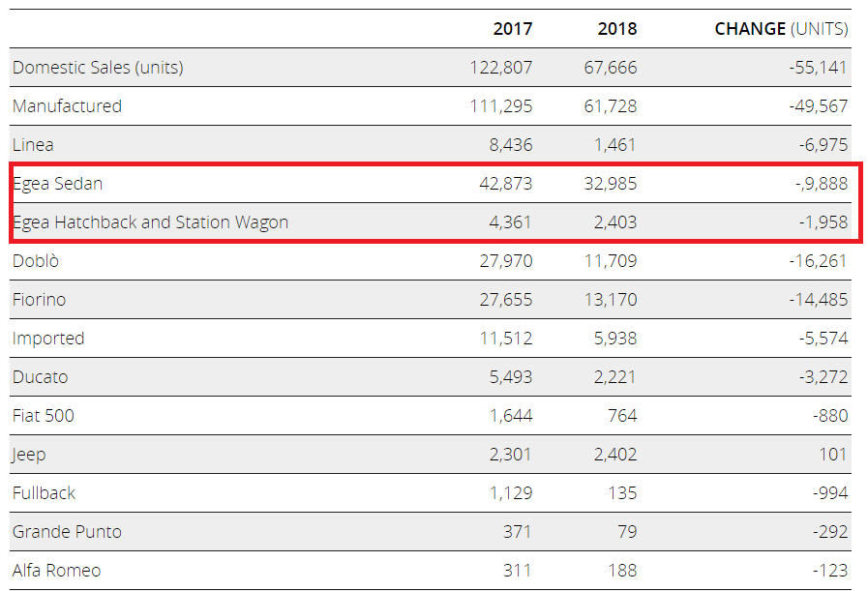Select Domestic Sales change value -55,141
Viewport: 868px width, 591px height.
(x=819, y=68)
